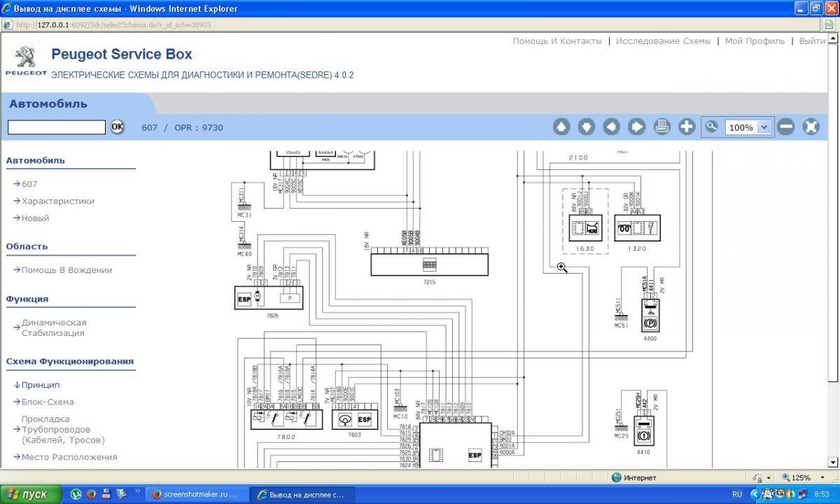Switch to the screenshotmaker.ru taskbar window
Image resolution: width=840 pixels, height=504 pixels.
[x=196, y=494]
